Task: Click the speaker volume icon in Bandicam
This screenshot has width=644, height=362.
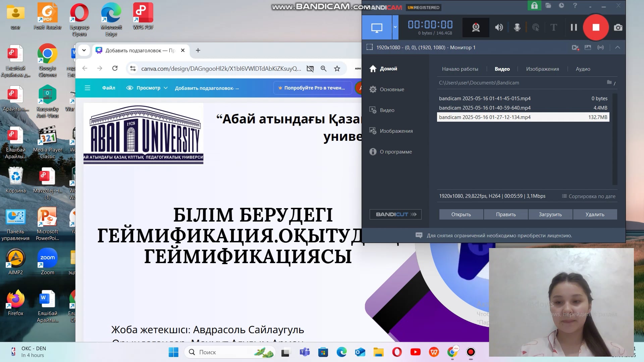Action: 499,27
